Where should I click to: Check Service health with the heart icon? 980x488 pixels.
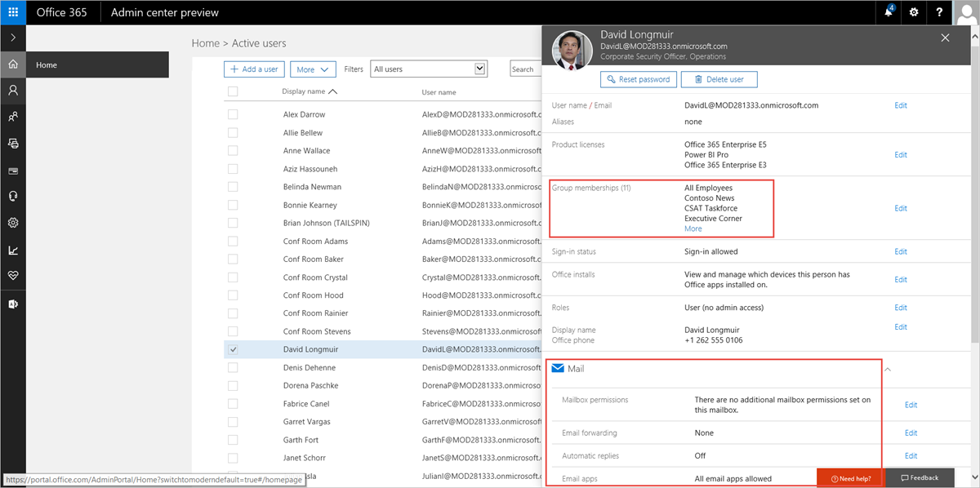coord(12,276)
